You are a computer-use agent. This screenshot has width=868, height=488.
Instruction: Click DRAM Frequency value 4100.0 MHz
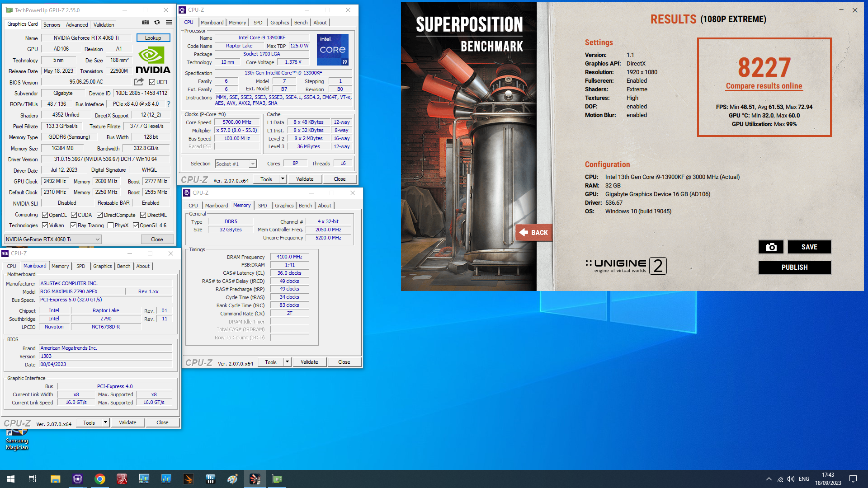click(290, 257)
